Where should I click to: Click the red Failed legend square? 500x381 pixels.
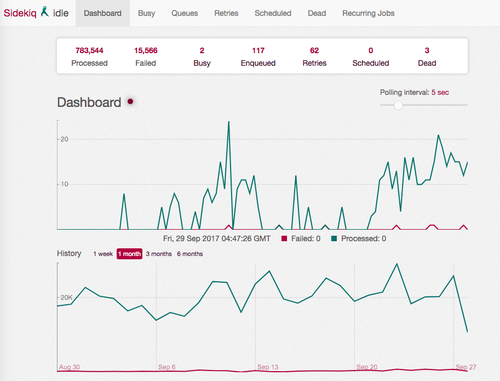tap(284, 239)
